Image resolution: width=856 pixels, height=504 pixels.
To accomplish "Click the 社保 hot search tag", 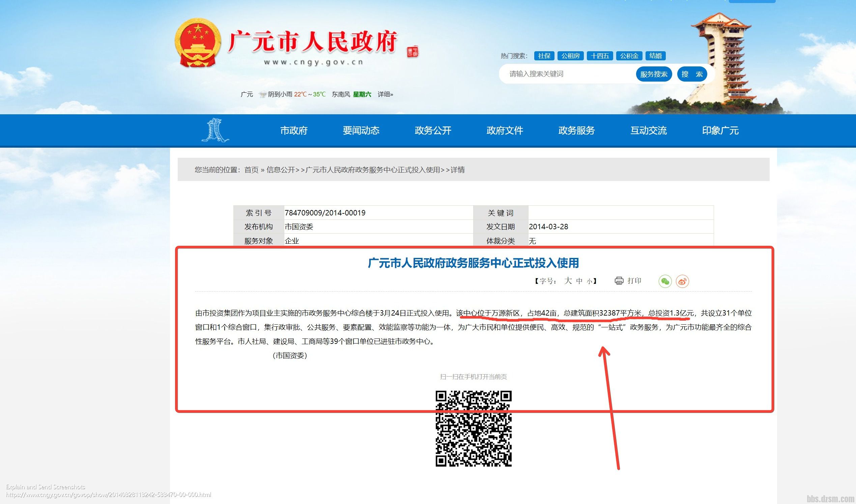I will point(544,56).
